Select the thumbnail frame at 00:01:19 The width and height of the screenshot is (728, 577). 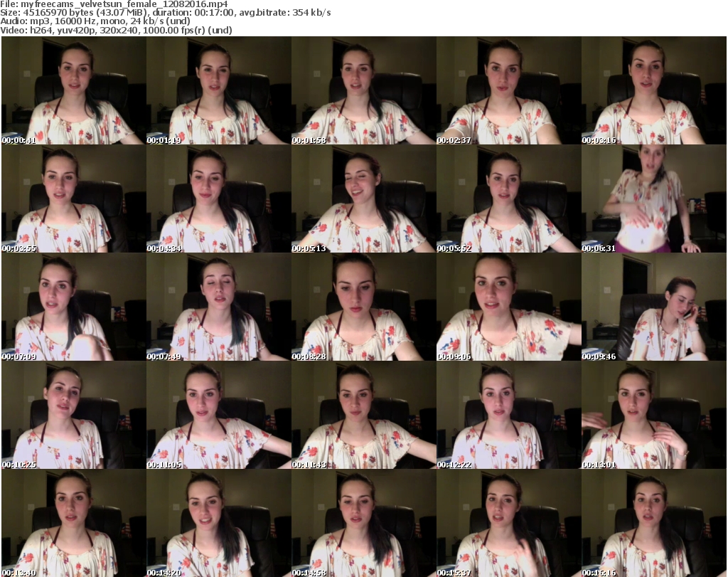click(219, 90)
